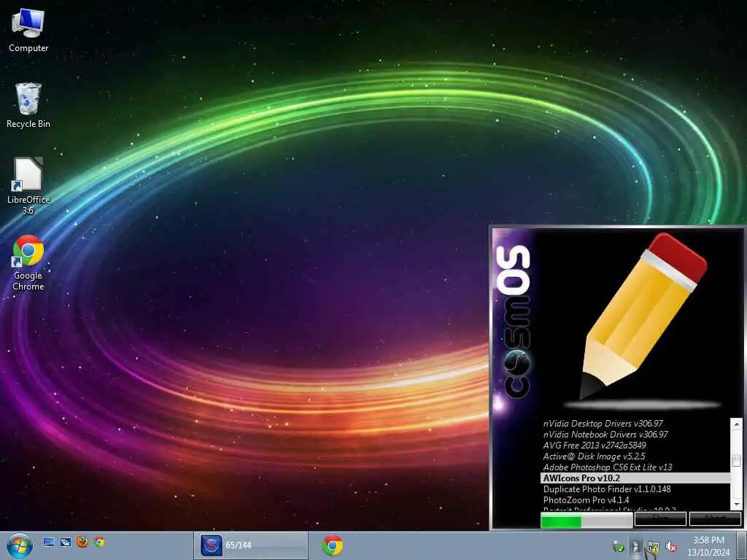Open the network status tray icon
This screenshot has height=560, width=747.
(x=653, y=548)
